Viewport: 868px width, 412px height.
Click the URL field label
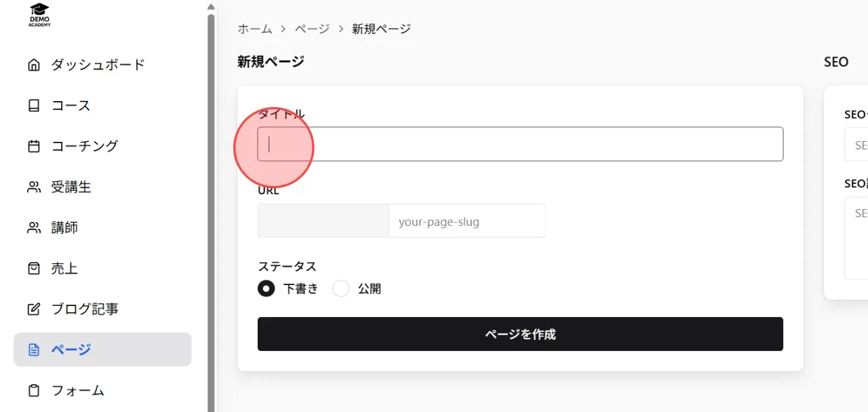(269, 191)
